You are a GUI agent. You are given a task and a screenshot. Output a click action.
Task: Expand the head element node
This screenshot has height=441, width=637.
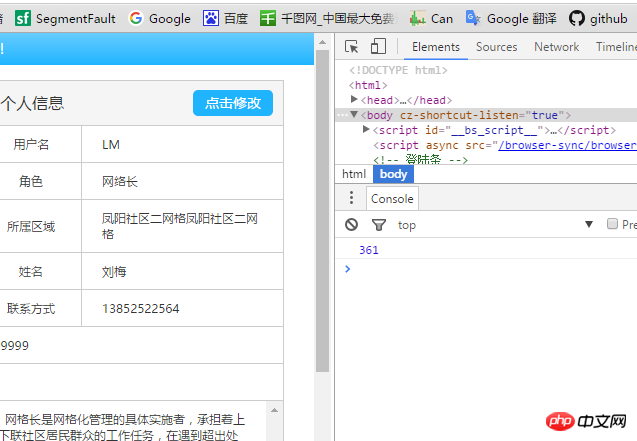[x=354, y=99]
